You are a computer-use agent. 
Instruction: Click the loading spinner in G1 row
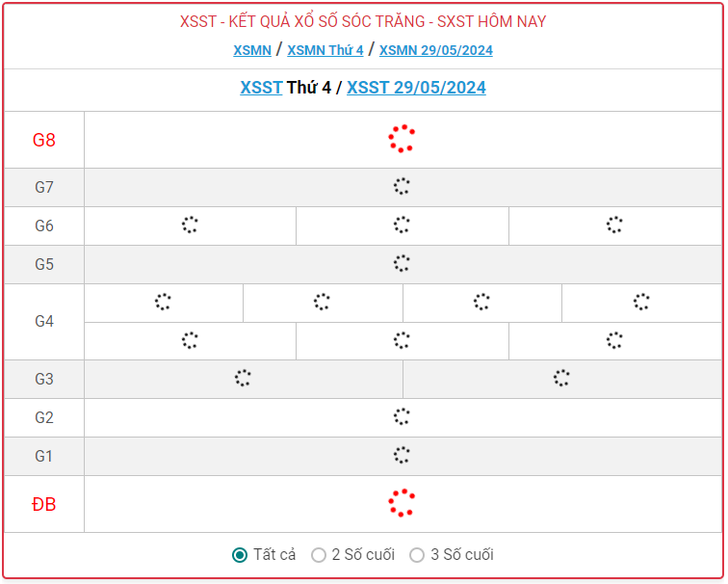click(x=402, y=455)
